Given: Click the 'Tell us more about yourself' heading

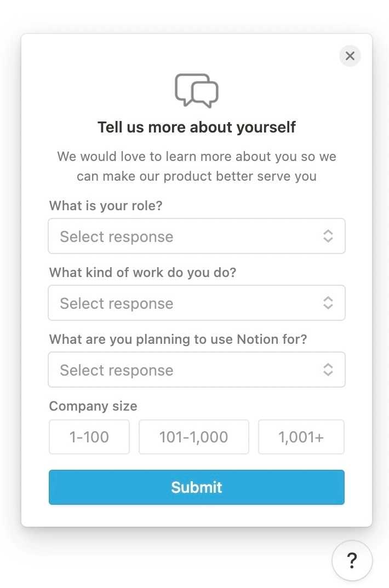Looking at the screenshot, I should [196, 126].
